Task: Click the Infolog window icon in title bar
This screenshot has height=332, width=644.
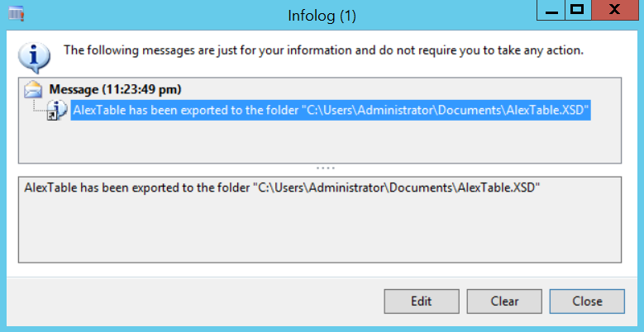Action: point(16,14)
